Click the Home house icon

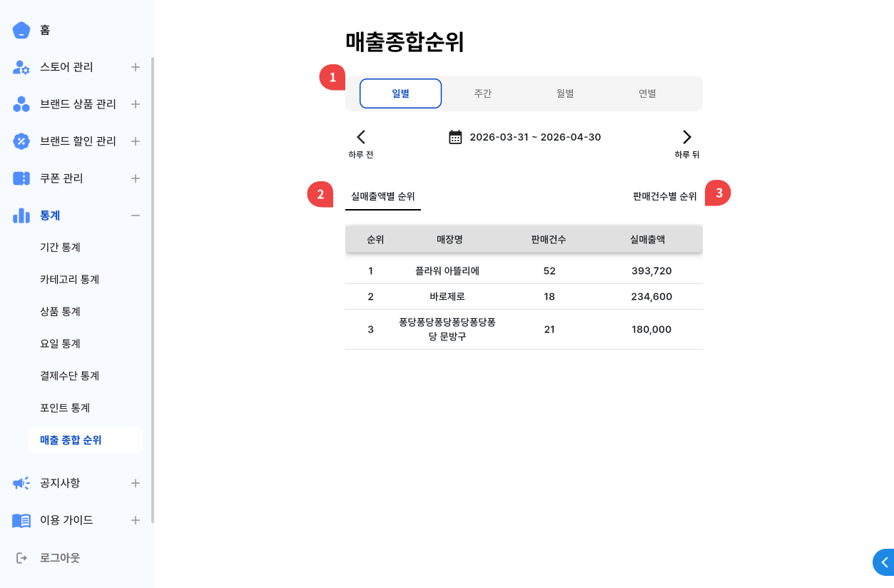[21, 30]
